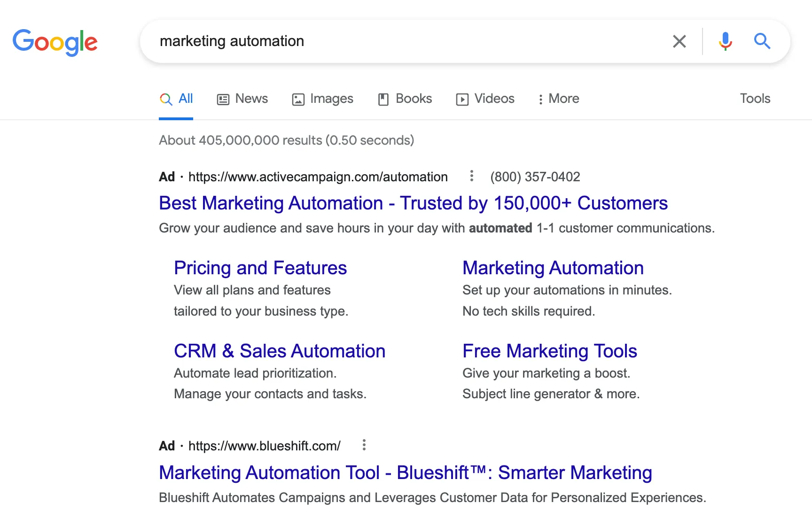Open the Blueshift Marketing Automation Tool headline
The height and width of the screenshot is (526, 812).
pos(406,473)
